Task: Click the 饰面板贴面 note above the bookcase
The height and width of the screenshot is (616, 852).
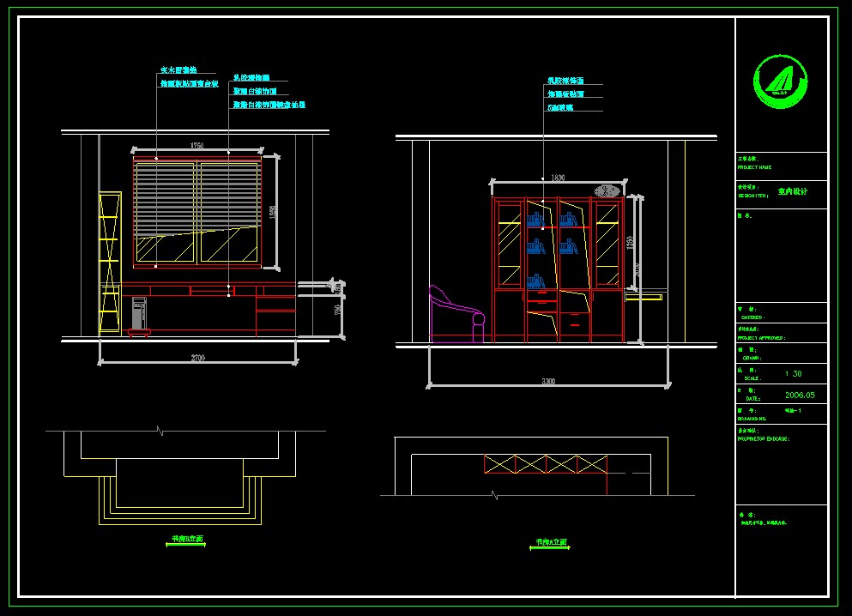Action: coord(565,94)
